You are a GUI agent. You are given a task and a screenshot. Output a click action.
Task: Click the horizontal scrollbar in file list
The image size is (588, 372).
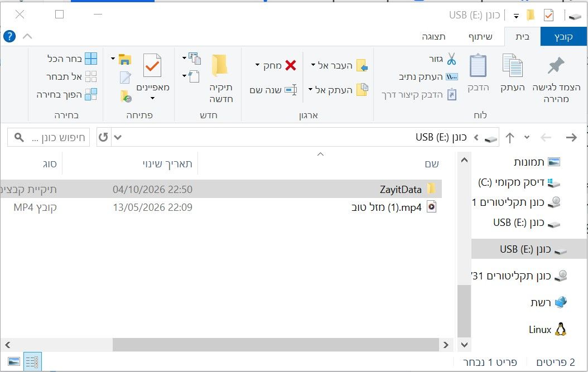pyautogui.click(x=276, y=345)
